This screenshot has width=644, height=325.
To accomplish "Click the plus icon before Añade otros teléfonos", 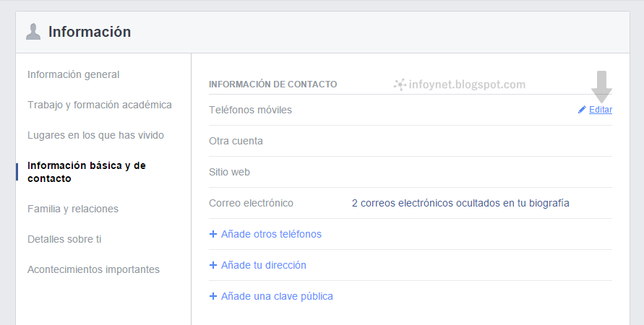I will click(x=212, y=234).
